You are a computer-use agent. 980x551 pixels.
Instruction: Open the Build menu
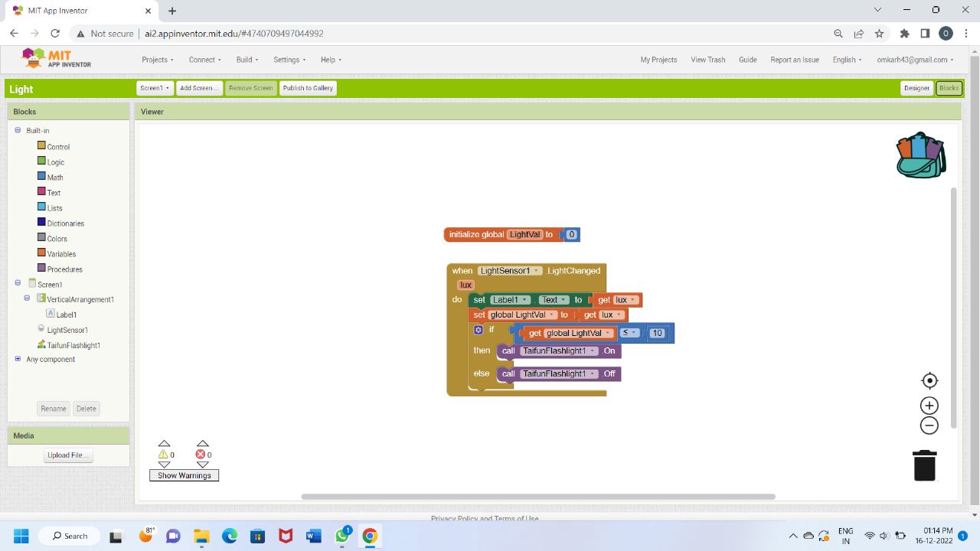pos(247,60)
